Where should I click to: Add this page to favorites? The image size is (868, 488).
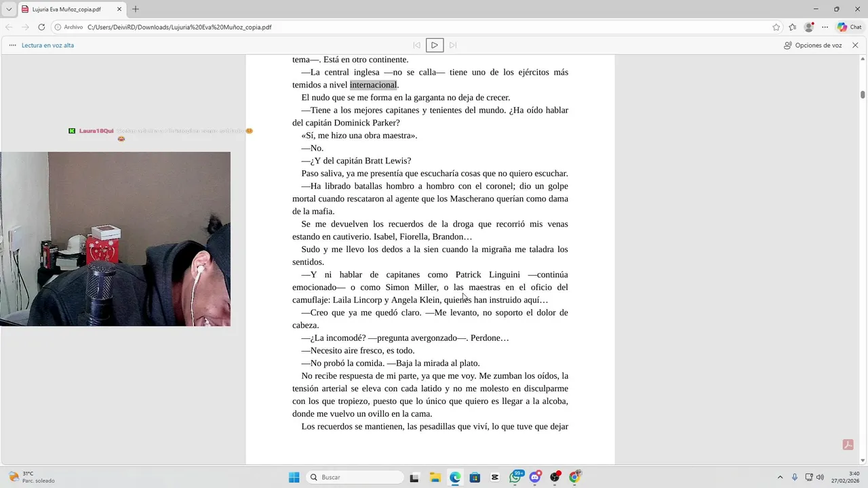tap(776, 27)
